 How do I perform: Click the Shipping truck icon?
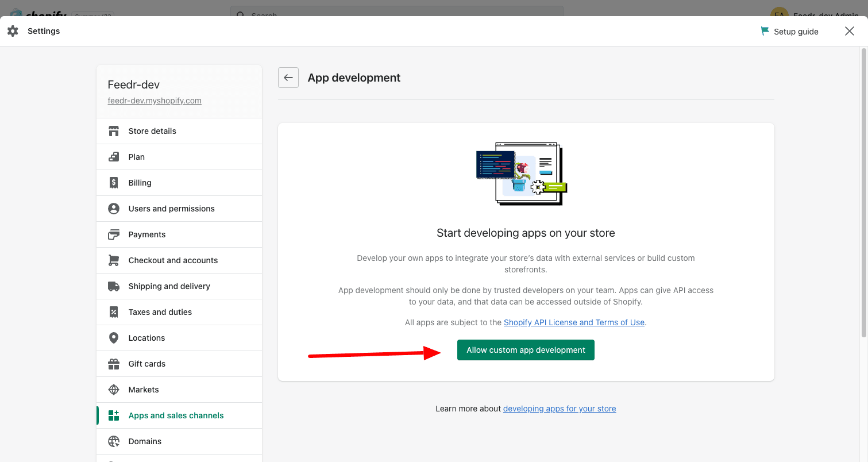click(x=114, y=286)
